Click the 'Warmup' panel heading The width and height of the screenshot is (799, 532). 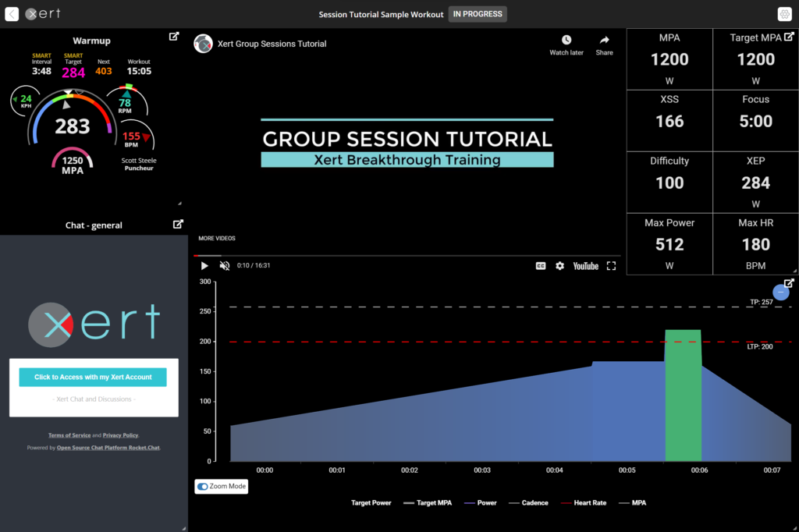pyautogui.click(x=92, y=41)
